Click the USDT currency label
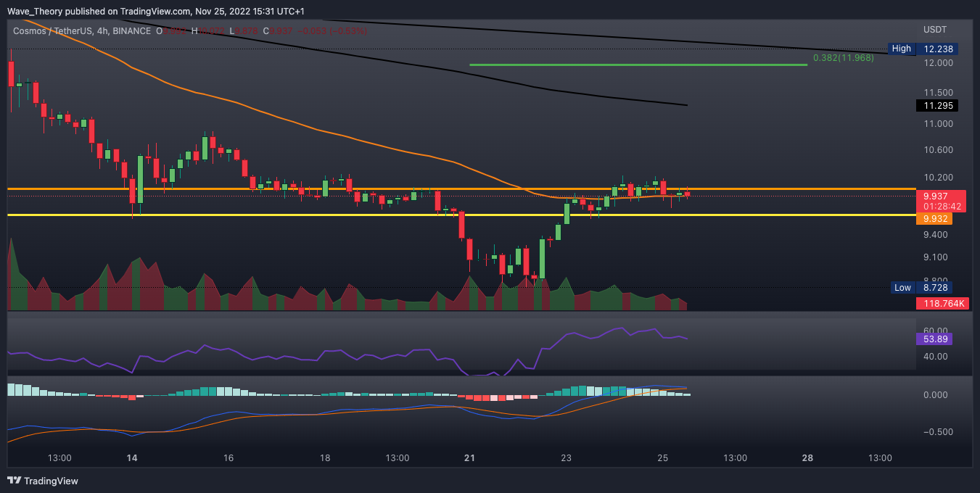980x493 pixels. (x=934, y=30)
